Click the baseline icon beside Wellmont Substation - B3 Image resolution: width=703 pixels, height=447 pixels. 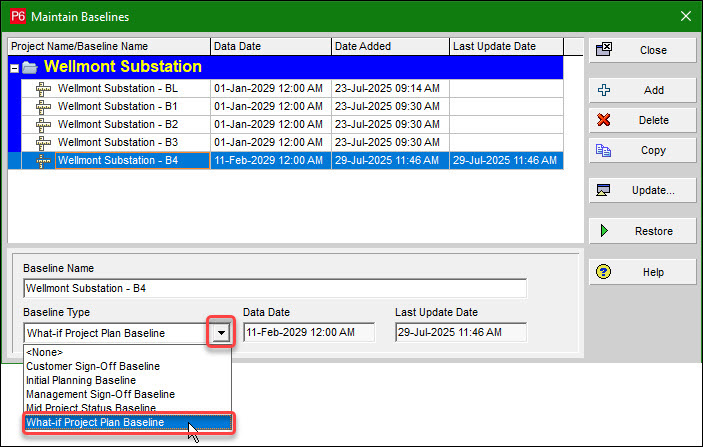(x=43, y=142)
